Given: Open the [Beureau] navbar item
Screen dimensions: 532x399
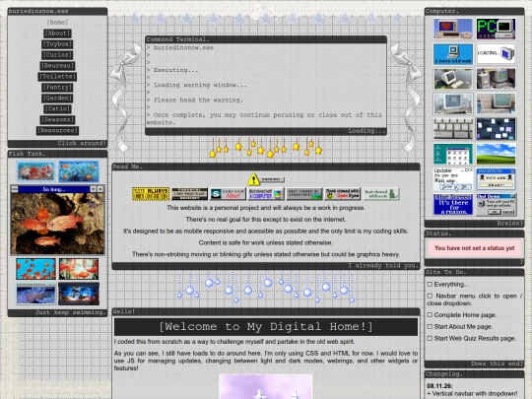Looking at the screenshot, I should [x=57, y=66].
